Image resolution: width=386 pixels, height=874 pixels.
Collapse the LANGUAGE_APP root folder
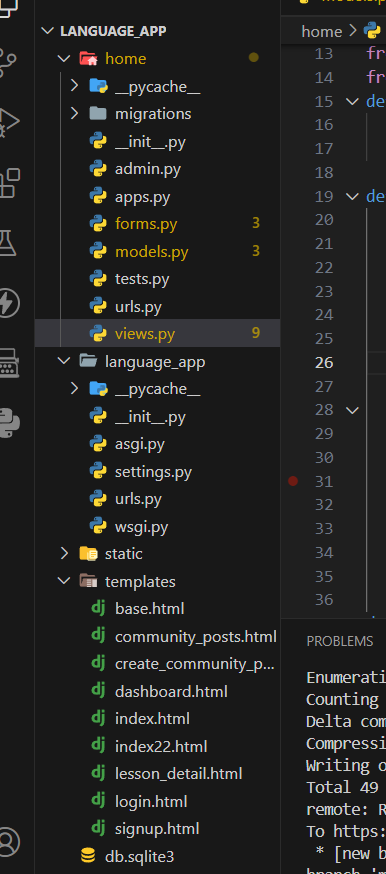tap(48, 31)
